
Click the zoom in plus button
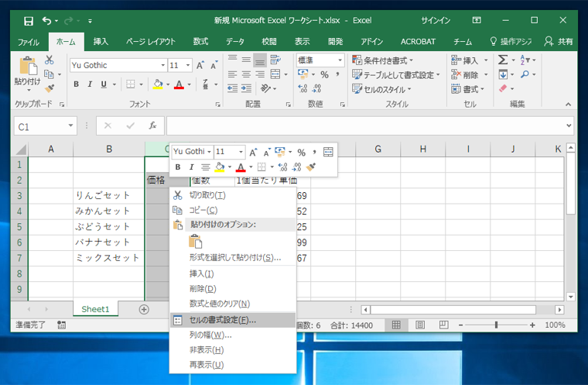point(532,325)
